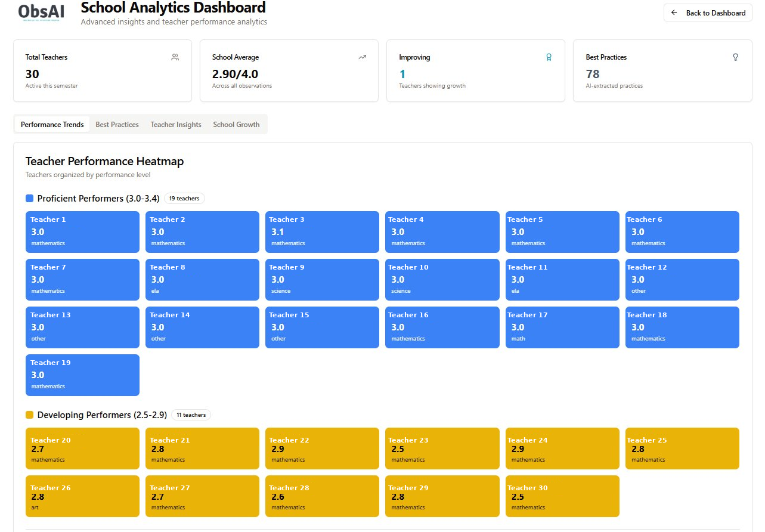The width and height of the screenshot is (765, 532).
Task: Open the Best Practices tab
Action: (117, 124)
